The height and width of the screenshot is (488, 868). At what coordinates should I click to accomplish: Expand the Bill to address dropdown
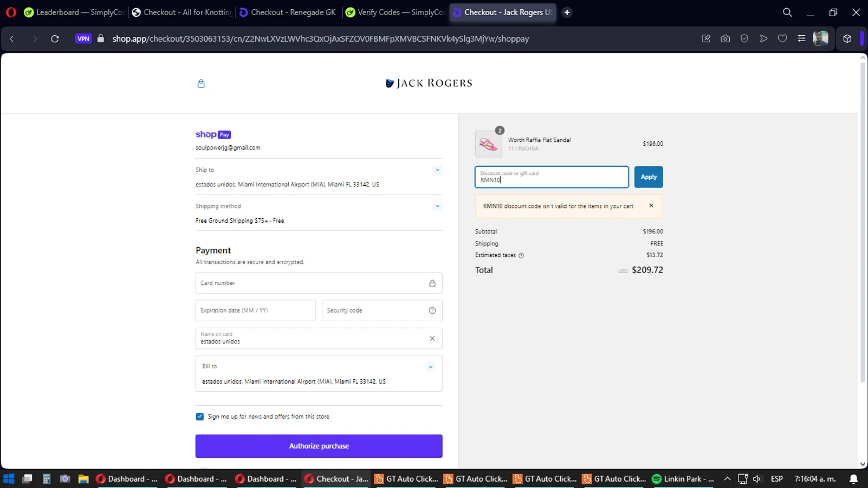tap(431, 366)
